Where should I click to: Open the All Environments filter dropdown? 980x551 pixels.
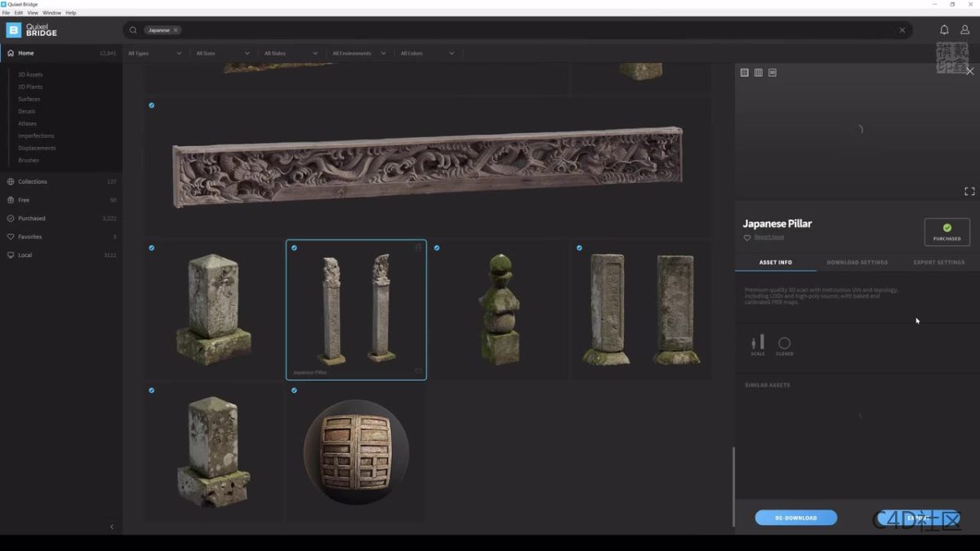359,54
